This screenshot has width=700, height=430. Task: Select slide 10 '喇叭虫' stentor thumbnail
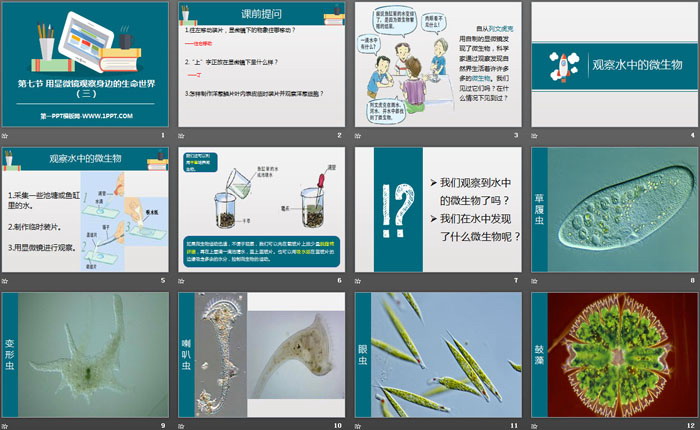[x=262, y=355]
